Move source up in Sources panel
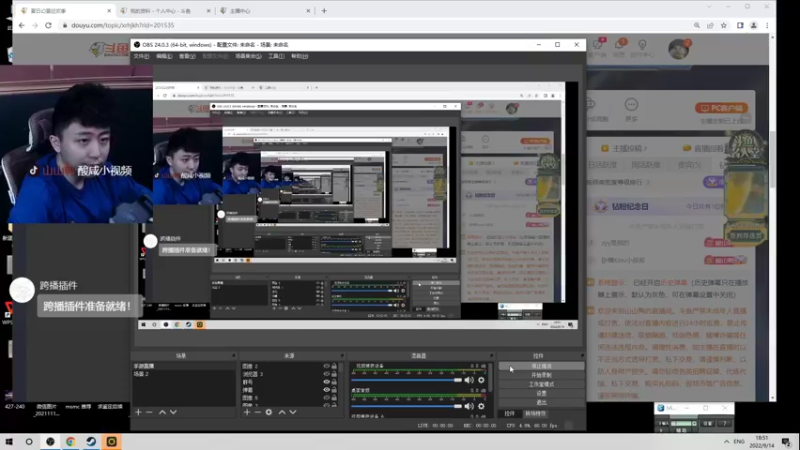The width and height of the screenshot is (800, 450). (x=282, y=412)
